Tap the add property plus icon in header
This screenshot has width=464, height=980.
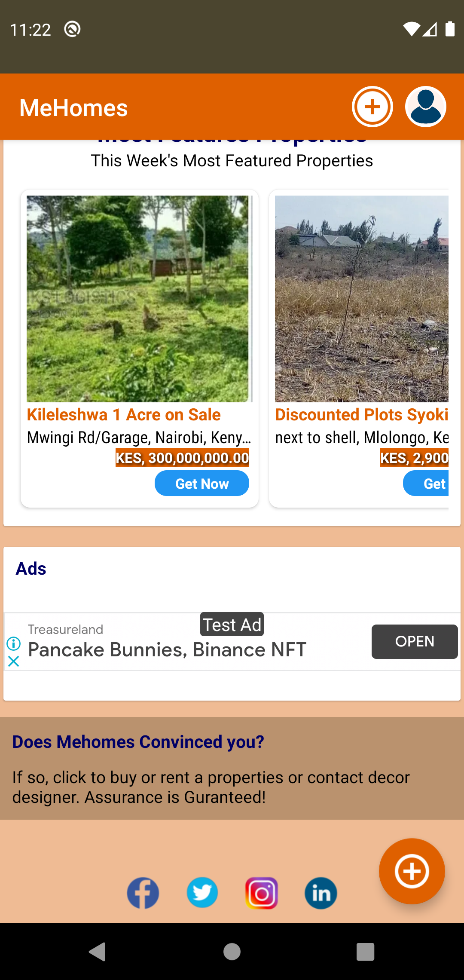pos(372,107)
